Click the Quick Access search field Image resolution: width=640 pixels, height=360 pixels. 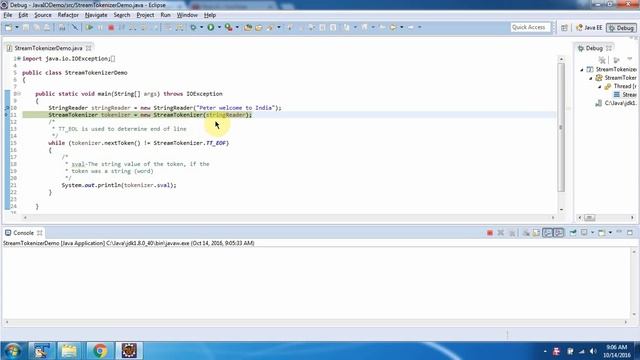[x=530, y=27]
